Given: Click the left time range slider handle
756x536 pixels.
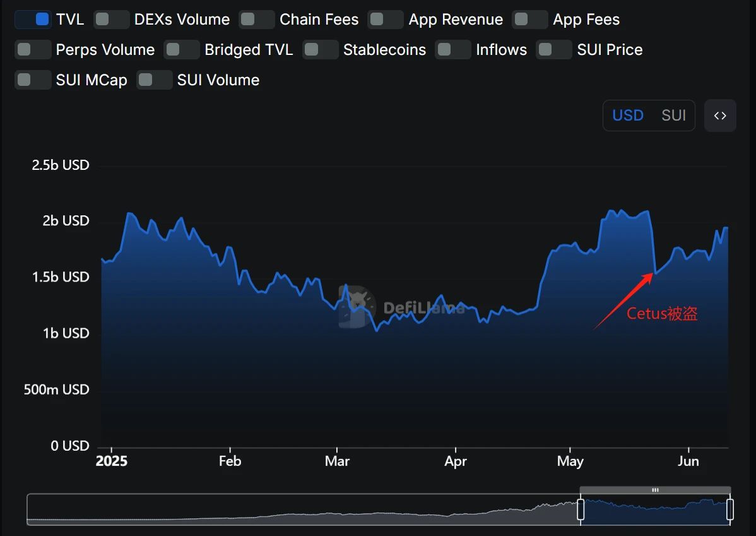Looking at the screenshot, I should click(x=581, y=509).
